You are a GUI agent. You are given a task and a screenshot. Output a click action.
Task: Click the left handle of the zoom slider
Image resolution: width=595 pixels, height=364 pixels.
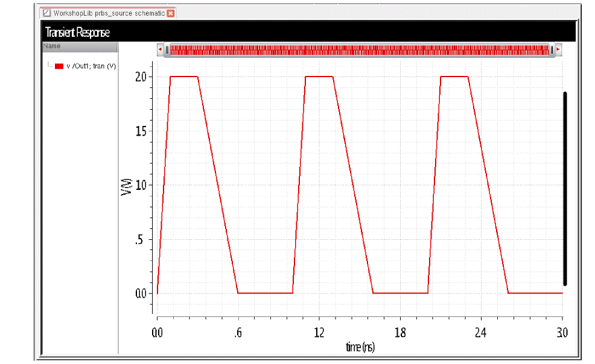[x=167, y=50]
